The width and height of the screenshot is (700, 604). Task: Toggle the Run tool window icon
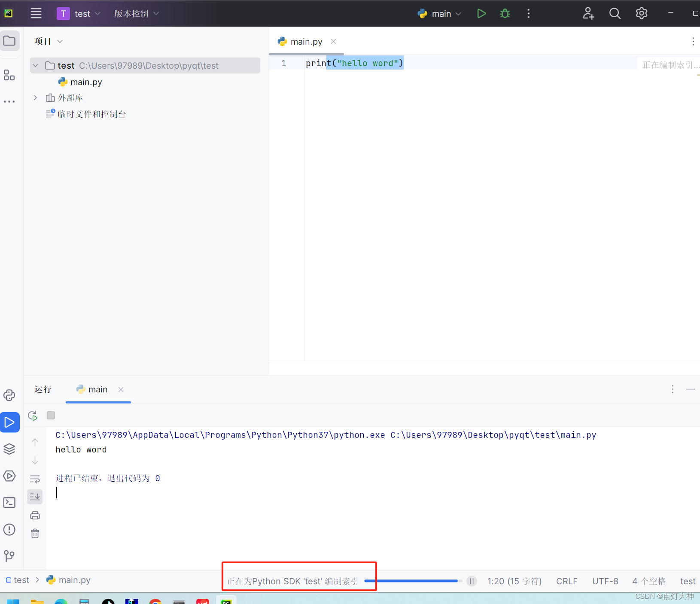(9, 422)
